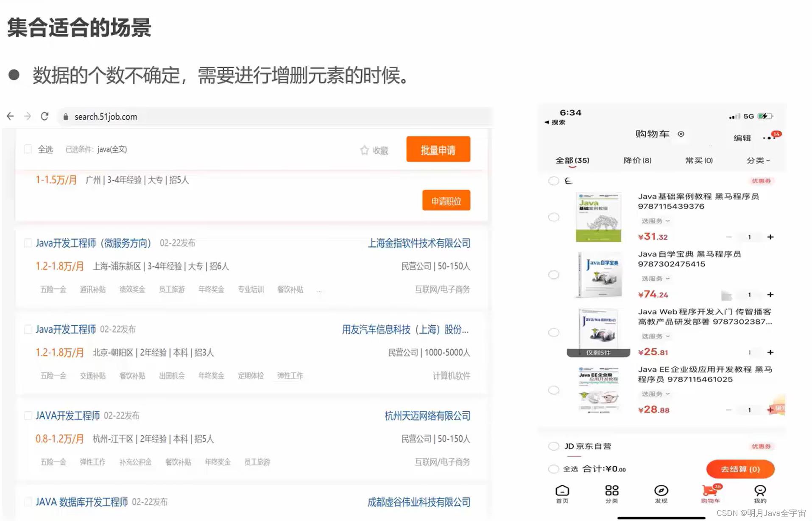Click the ¥74.24 price
The height and width of the screenshot is (521, 812).
[x=653, y=294]
